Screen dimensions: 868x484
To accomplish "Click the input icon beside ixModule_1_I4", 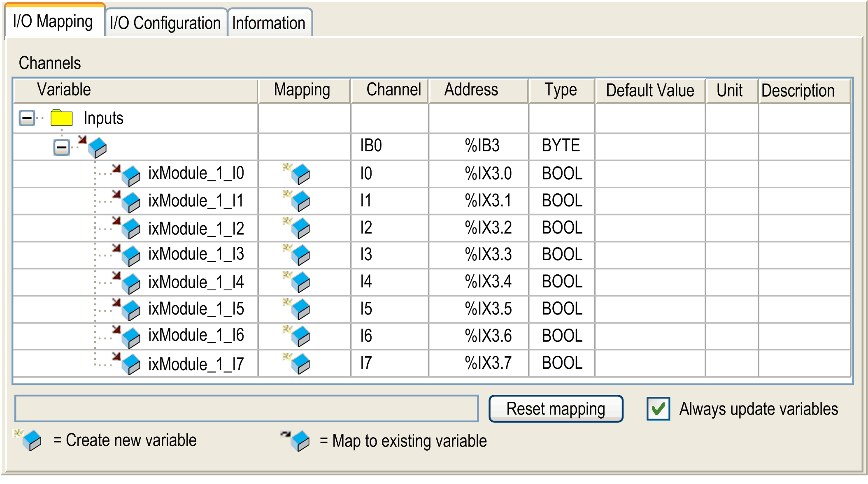I will pos(127,283).
